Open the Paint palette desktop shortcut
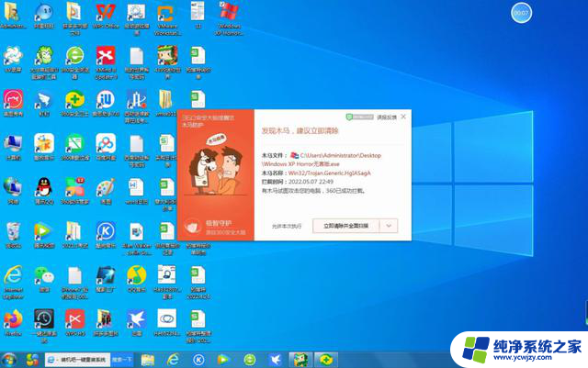This screenshot has height=368, width=588. pyautogui.click(x=106, y=192)
